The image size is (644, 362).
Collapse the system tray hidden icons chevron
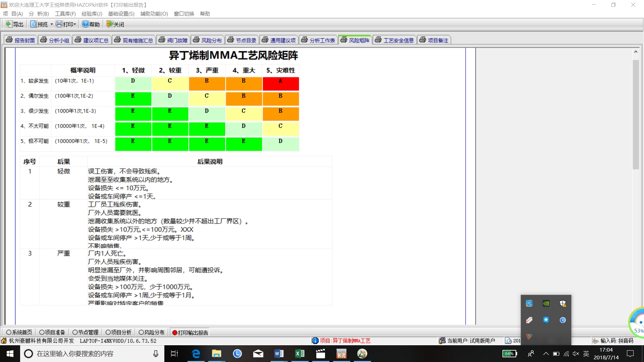point(546,354)
